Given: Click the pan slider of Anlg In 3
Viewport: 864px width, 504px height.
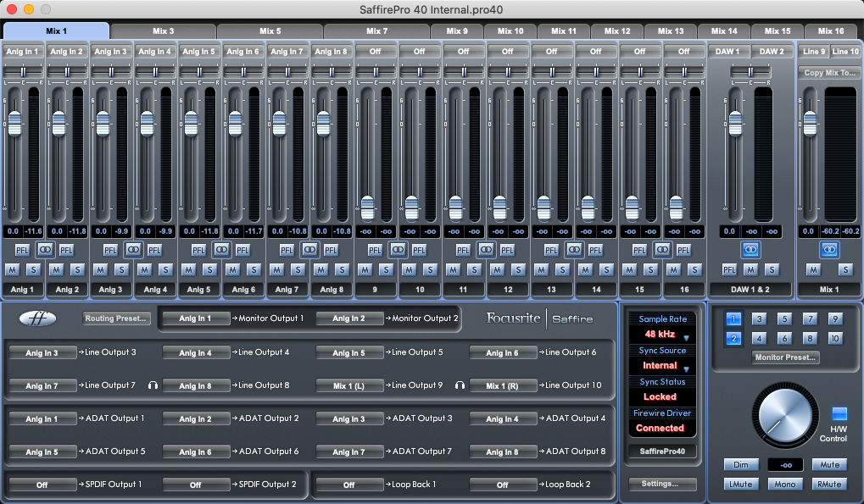Looking at the screenshot, I should (x=111, y=71).
